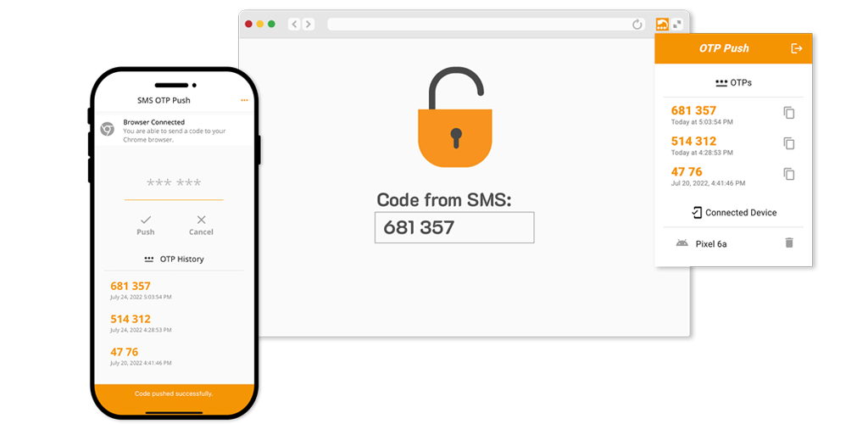Click the Chrome icon beside Browser Connected
Viewport: 868px width, 424px height.
pyautogui.click(x=107, y=129)
